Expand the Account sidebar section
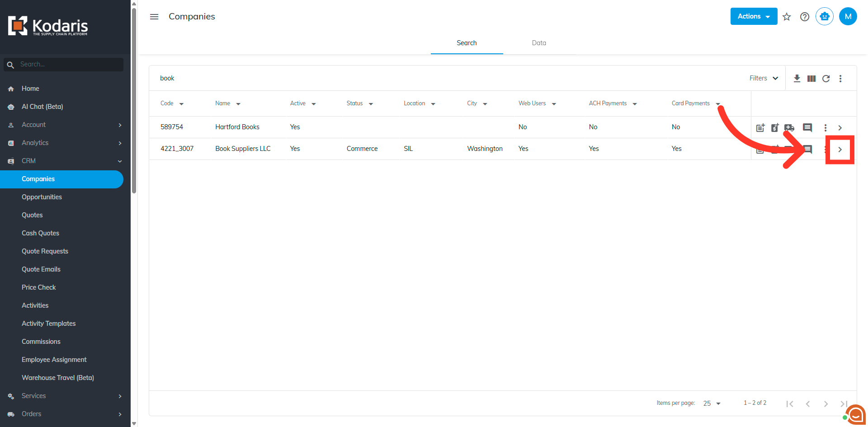868x427 pixels. pyautogui.click(x=62, y=125)
